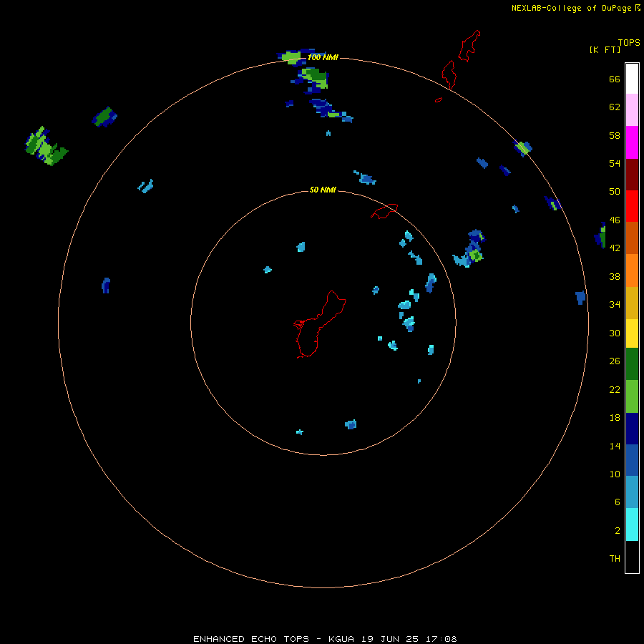Click the legend value '54'
The width and height of the screenshot is (644, 644).
(x=615, y=163)
